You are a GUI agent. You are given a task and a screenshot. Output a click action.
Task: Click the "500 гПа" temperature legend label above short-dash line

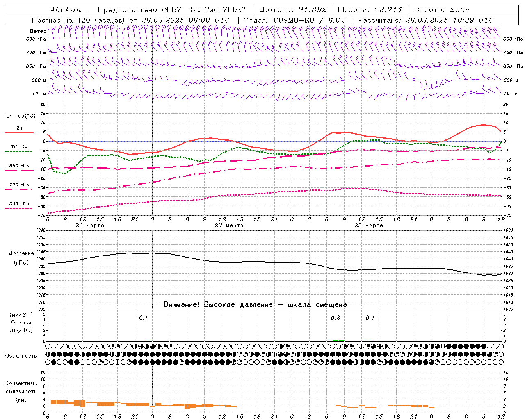pos(19,204)
